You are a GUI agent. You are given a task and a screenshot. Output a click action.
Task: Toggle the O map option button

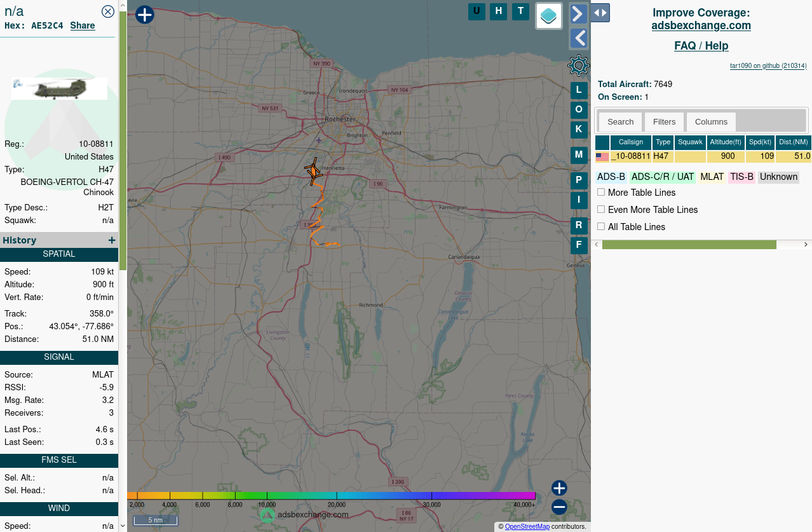point(579,110)
